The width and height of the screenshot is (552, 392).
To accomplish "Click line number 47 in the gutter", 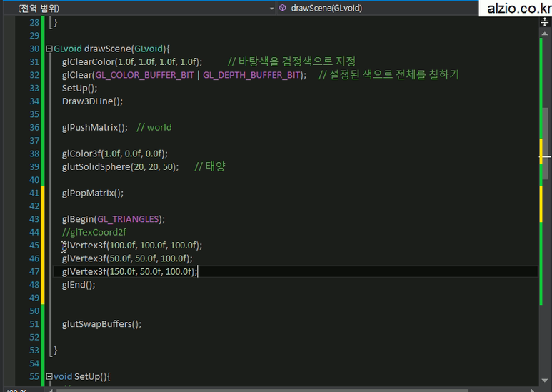I will click(34, 271).
